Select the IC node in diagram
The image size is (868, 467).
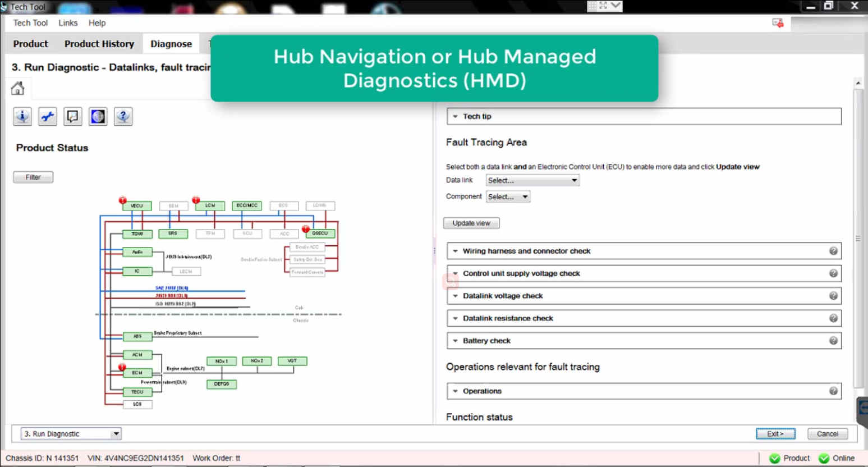pos(137,271)
